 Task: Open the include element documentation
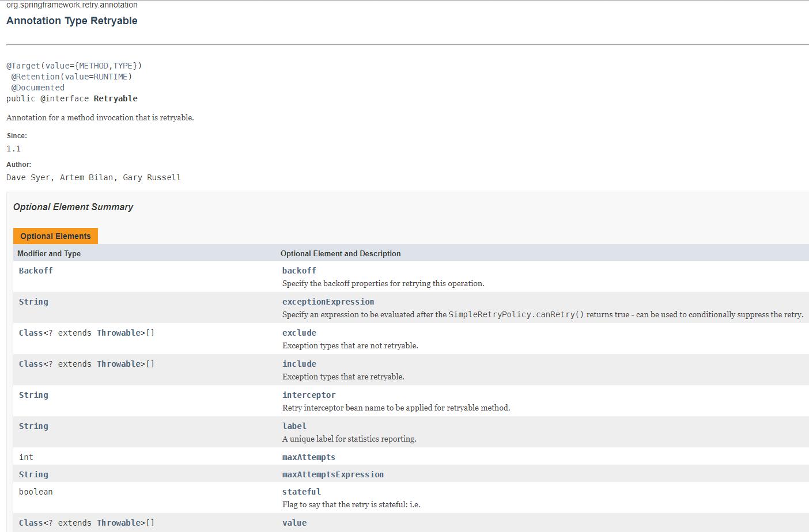(x=298, y=363)
